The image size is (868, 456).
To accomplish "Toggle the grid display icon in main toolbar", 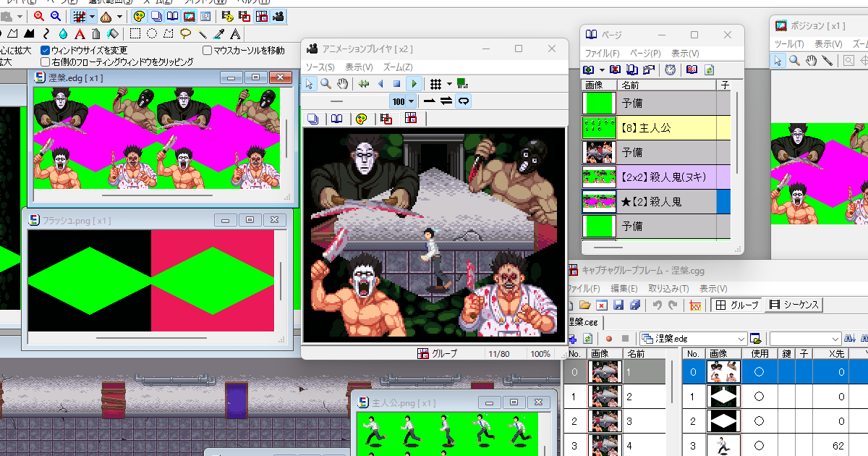I will coord(80,16).
